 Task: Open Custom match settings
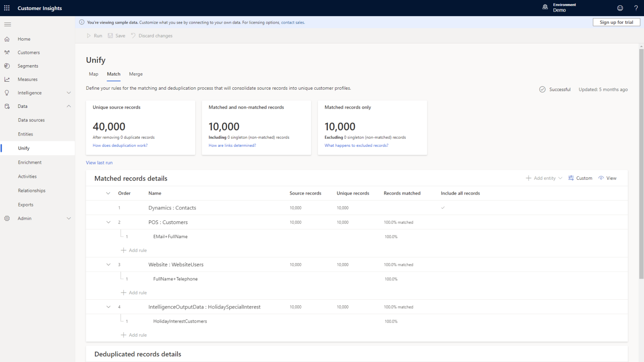coord(580,178)
